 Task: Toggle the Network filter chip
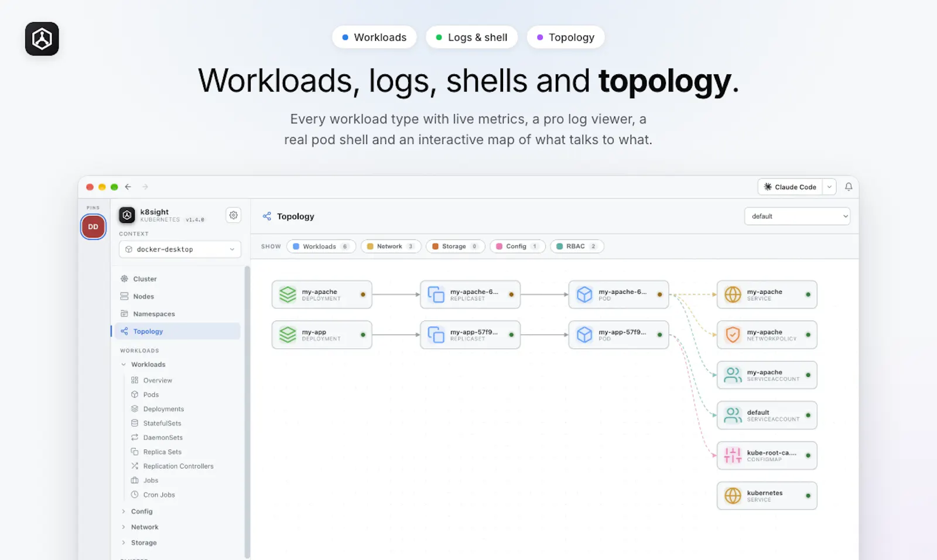[x=391, y=246]
